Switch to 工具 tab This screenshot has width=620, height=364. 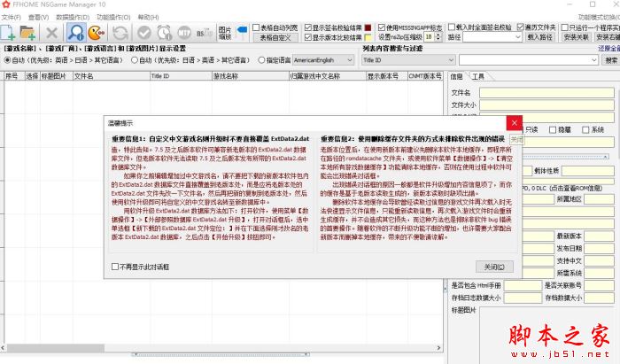478,77
